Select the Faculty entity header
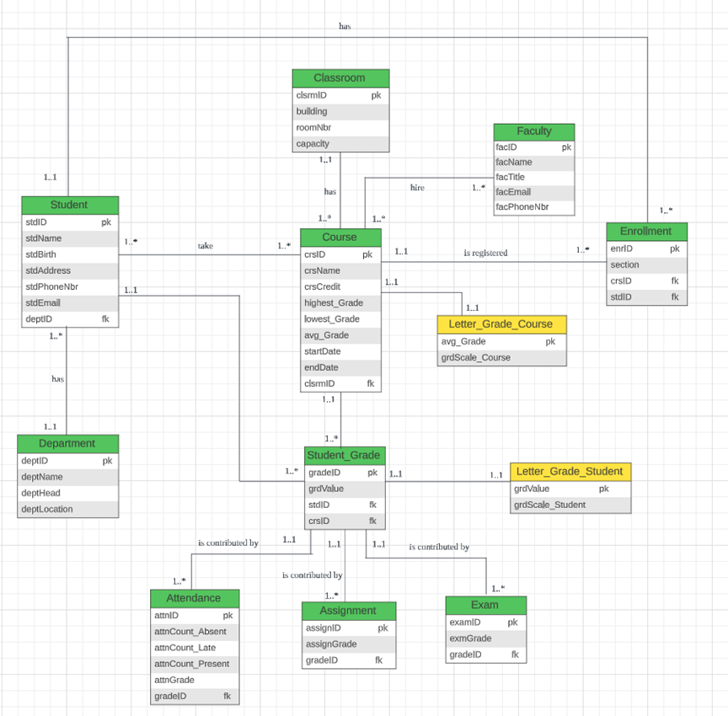Image resolution: width=728 pixels, height=716 pixels. pyautogui.click(x=534, y=131)
